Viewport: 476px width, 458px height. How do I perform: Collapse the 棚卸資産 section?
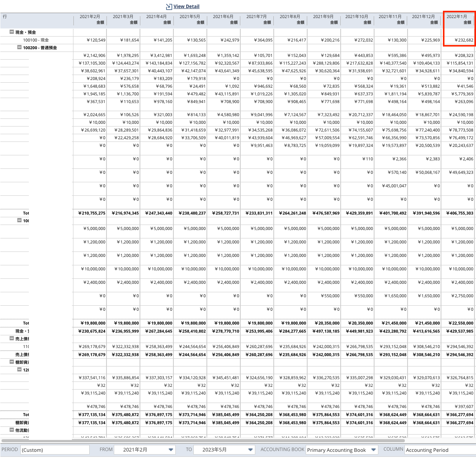(12, 361)
